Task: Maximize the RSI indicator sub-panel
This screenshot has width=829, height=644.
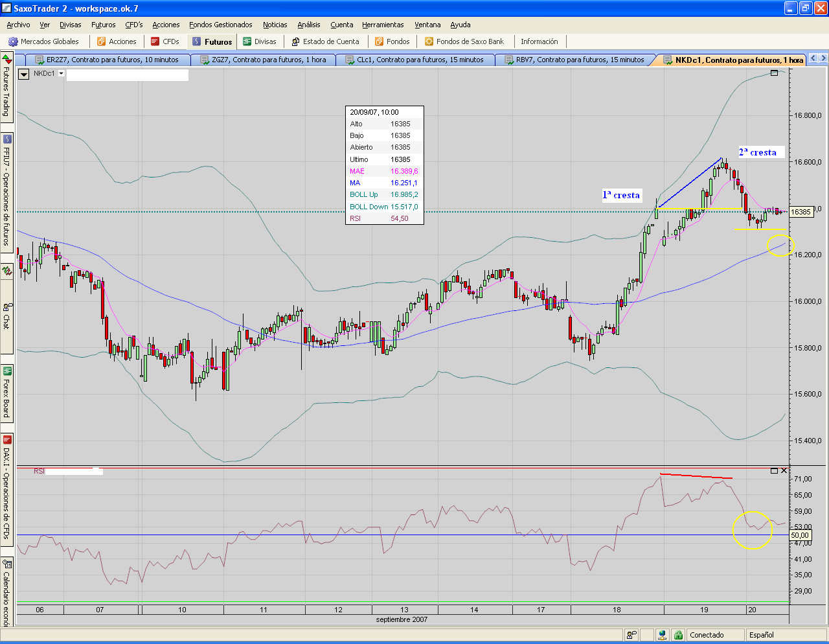Action: [774, 471]
